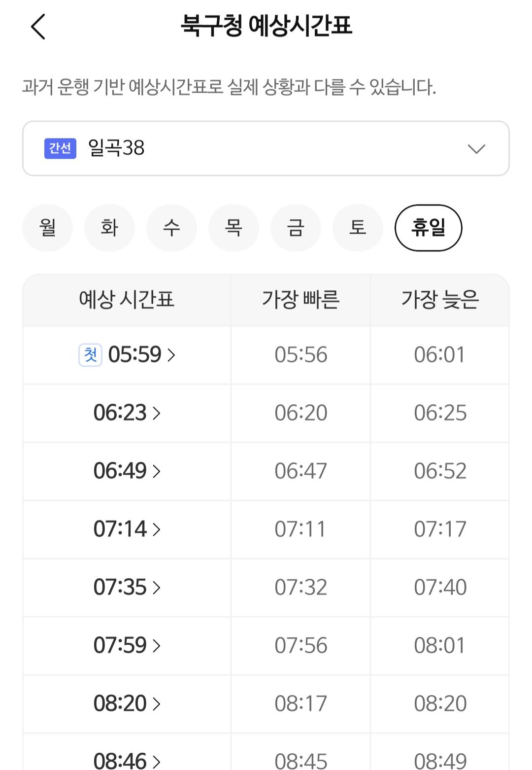Open details for the 05:59 departure
532x770 pixels.
pyautogui.click(x=135, y=355)
